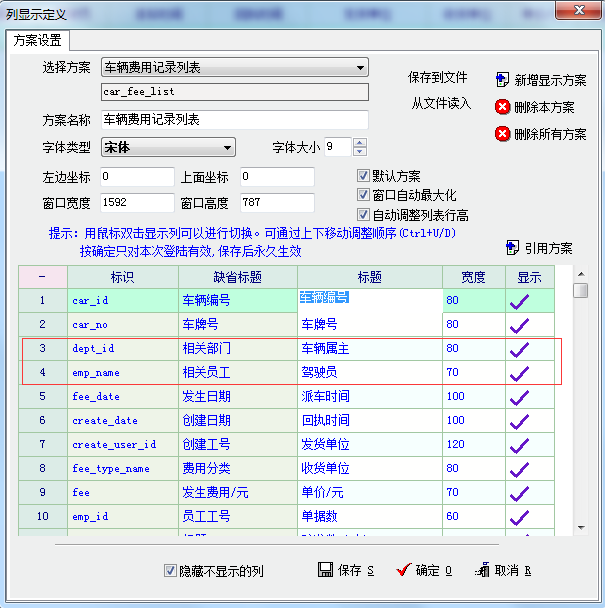Click the red 删除所有方案 icon
Image resolution: width=605 pixels, height=608 pixels.
pos(502,134)
